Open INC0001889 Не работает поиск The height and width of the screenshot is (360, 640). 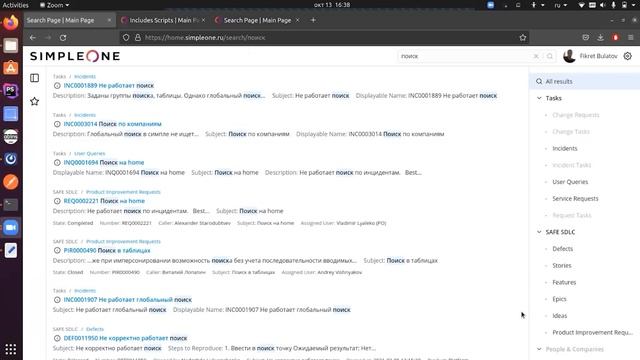pyautogui.click(x=109, y=85)
